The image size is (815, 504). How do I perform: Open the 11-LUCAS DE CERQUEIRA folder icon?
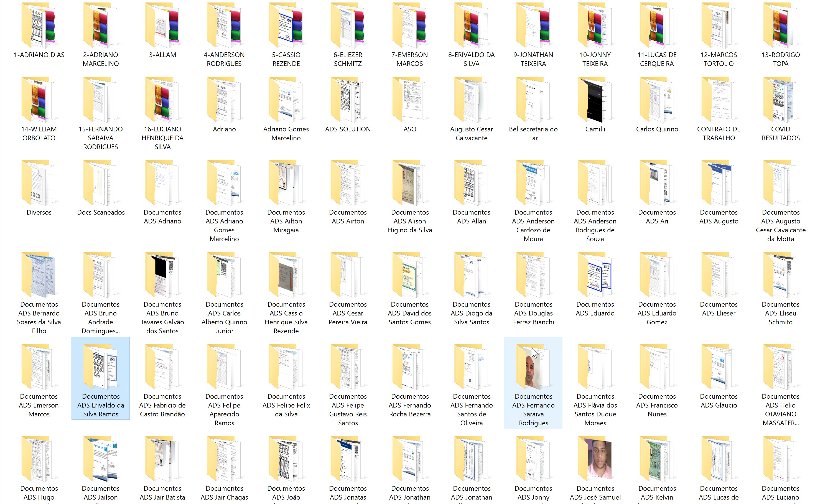(657, 25)
